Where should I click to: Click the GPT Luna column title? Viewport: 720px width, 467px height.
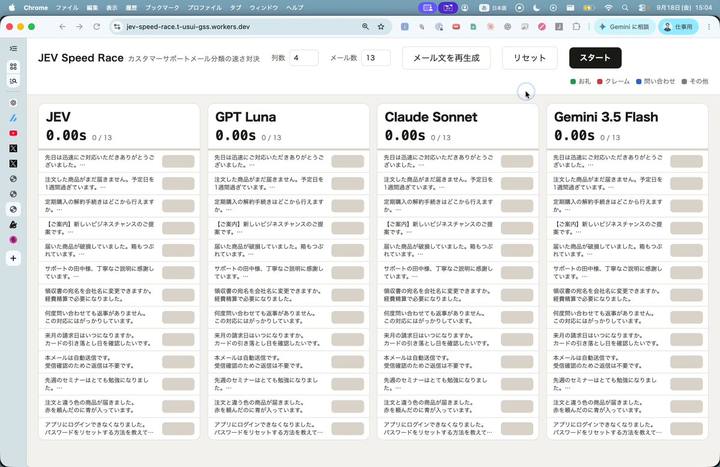coord(246,117)
